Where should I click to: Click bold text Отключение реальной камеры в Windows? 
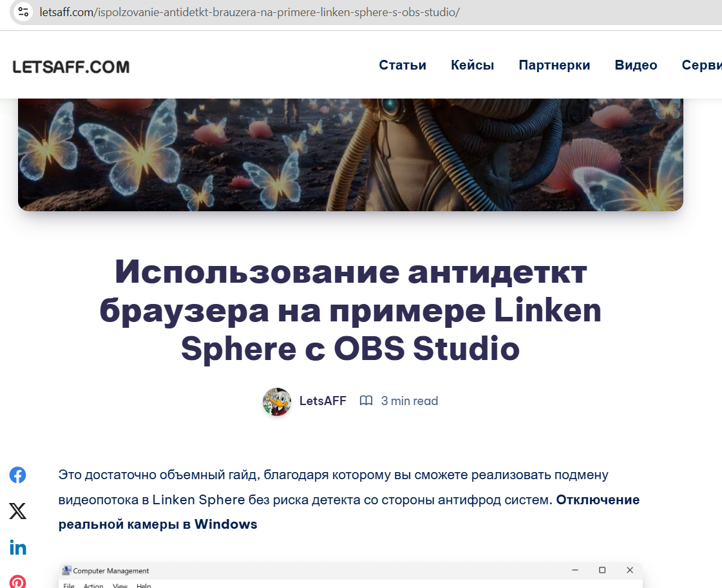349,512
